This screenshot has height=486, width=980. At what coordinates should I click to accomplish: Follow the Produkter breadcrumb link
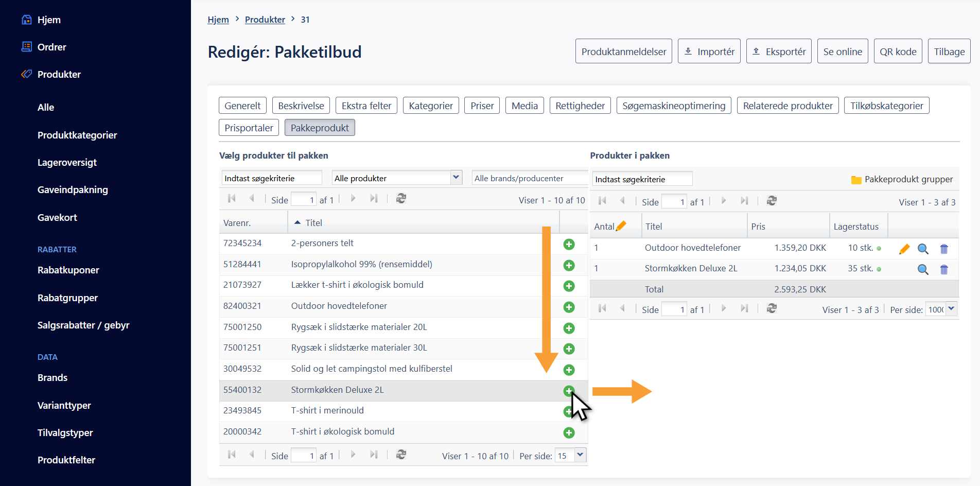point(265,20)
